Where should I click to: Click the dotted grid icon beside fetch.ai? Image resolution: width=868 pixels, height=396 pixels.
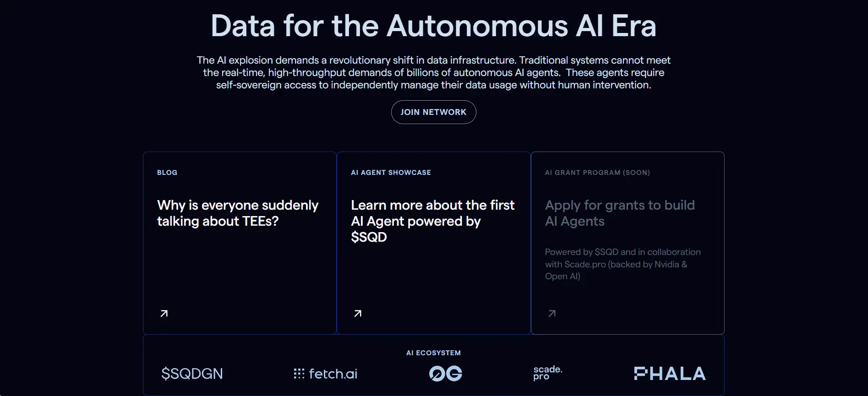coord(299,374)
